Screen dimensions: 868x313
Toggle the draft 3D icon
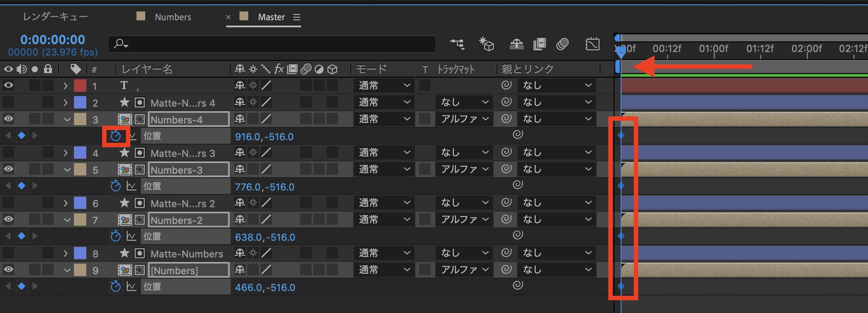point(486,44)
